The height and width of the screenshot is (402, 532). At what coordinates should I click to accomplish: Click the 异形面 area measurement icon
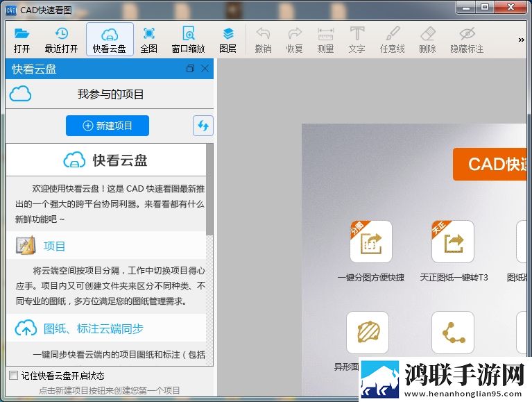point(368,333)
